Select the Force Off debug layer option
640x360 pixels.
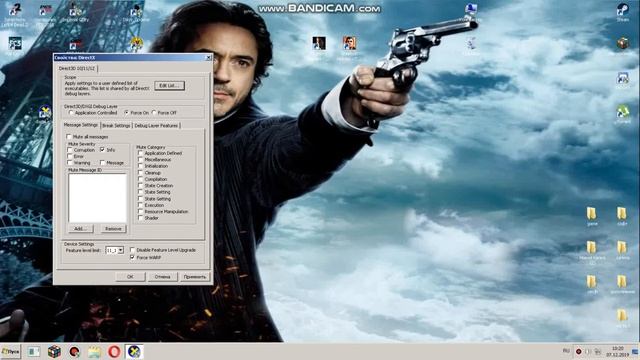pyautogui.click(x=164, y=113)
